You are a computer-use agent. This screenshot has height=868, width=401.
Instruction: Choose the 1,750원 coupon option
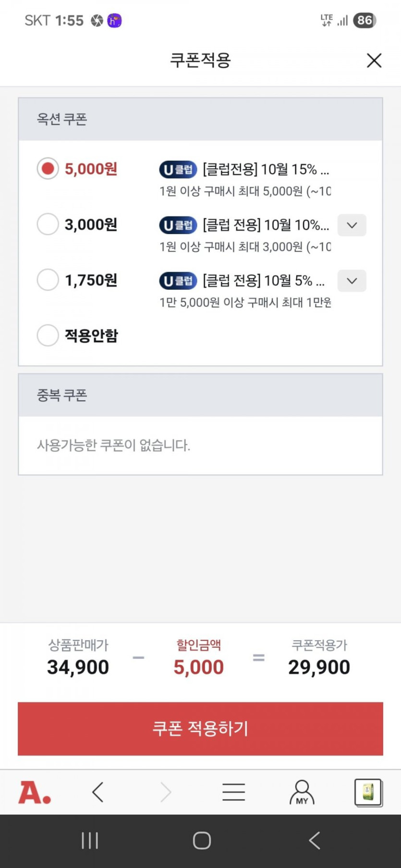pos(48,280)
